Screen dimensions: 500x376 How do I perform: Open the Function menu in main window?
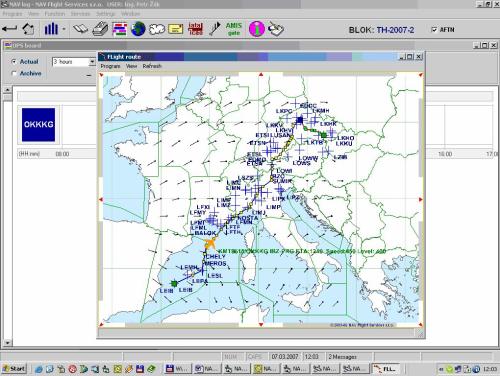coord(55,14)
